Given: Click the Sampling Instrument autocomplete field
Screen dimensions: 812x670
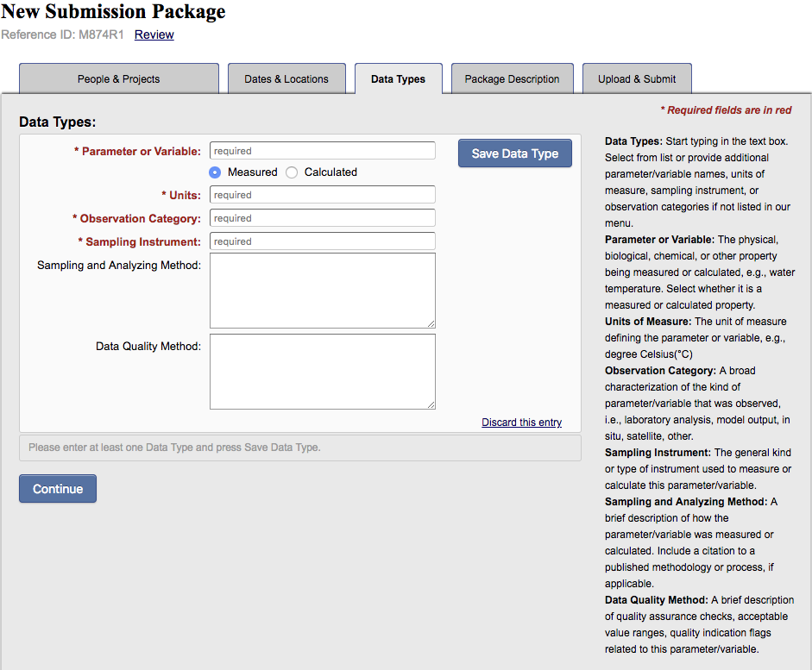Looking at the screenshot, I should click(322, 241).
